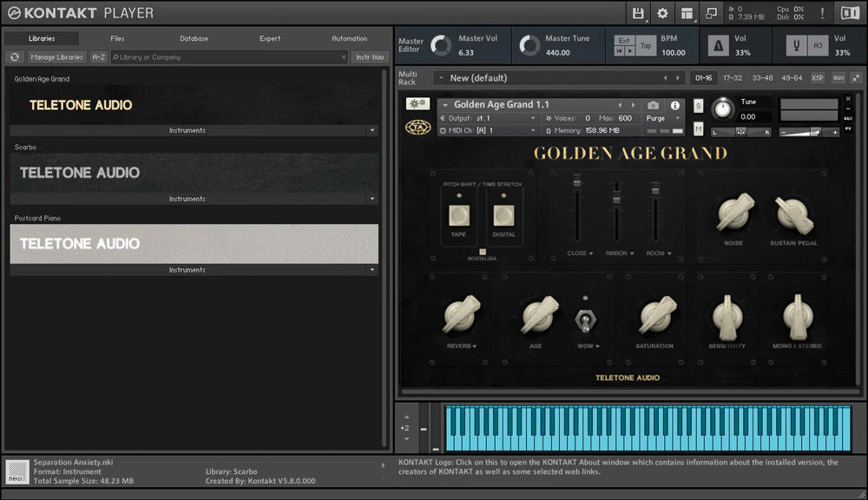Open the Automation tab
The image size is (868, 500).
point(349,39)
